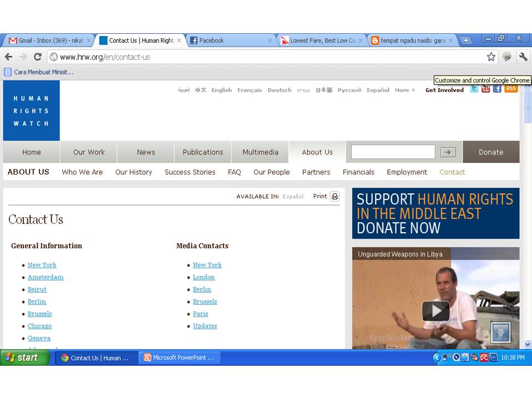
Task: Play the Unguarded Weapons in Libya video
Action: [436, 311]
